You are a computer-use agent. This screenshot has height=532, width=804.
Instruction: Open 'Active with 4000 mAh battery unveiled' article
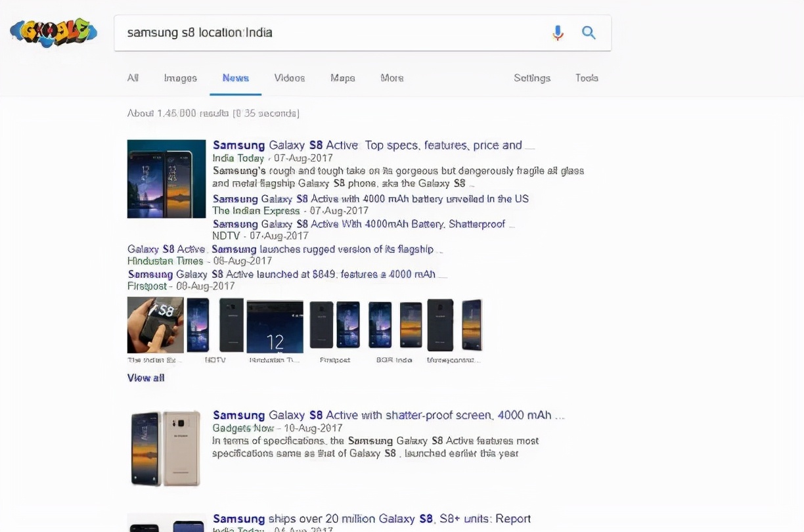(370, 198)
